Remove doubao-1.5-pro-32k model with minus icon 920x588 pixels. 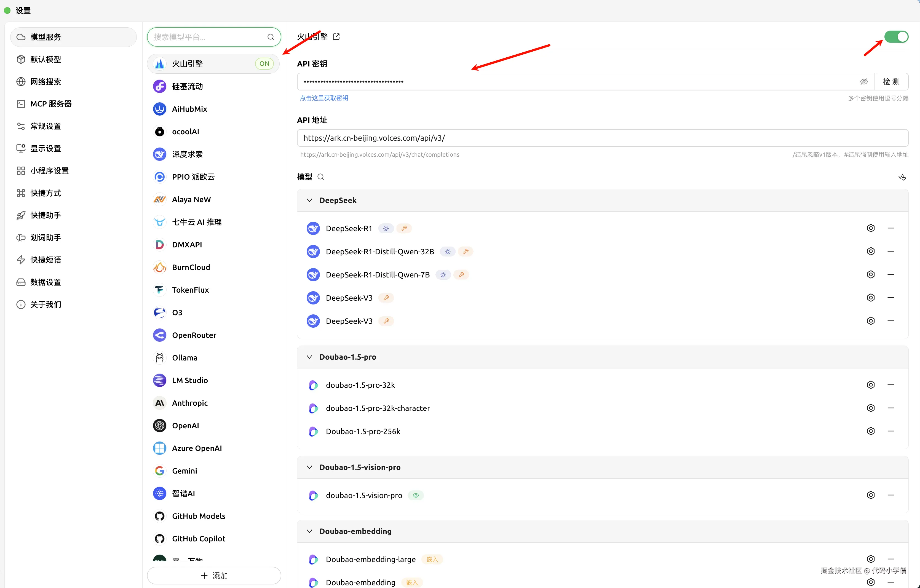click(890, 385)
